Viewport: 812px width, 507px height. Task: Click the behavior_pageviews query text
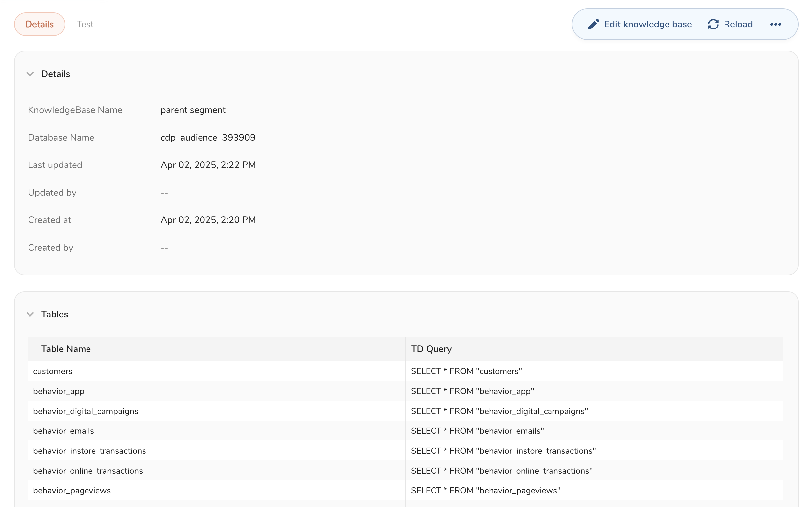pyautogui.click(x=486, y=490)
